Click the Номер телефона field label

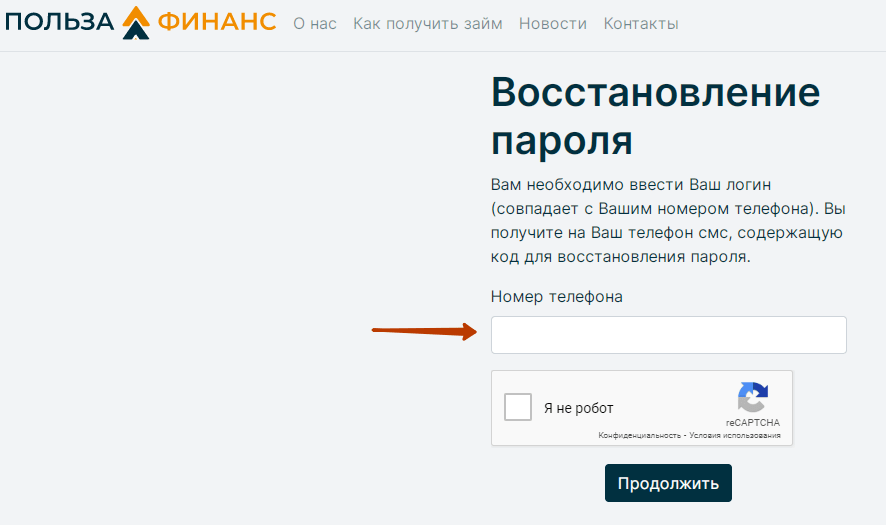[557, 297]
